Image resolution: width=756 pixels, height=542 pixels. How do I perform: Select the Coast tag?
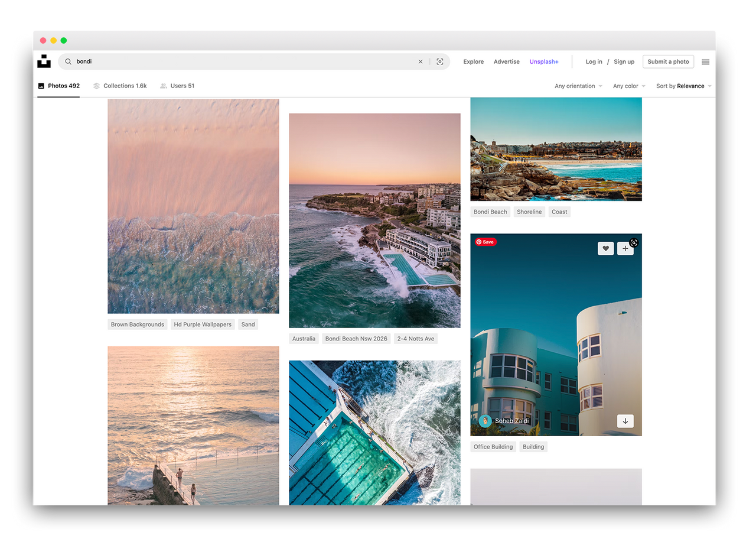(559, 212)
